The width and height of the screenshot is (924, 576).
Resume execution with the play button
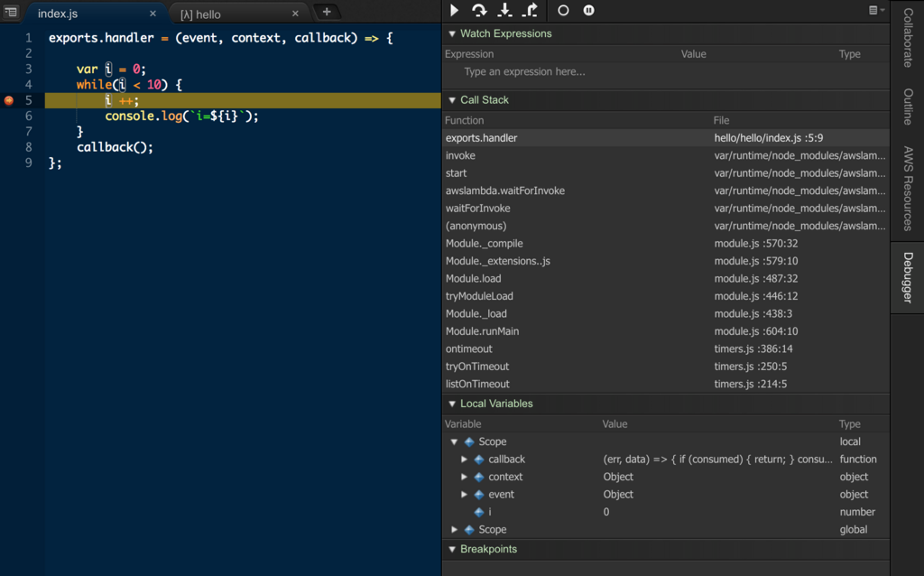[x=455, y=11]
